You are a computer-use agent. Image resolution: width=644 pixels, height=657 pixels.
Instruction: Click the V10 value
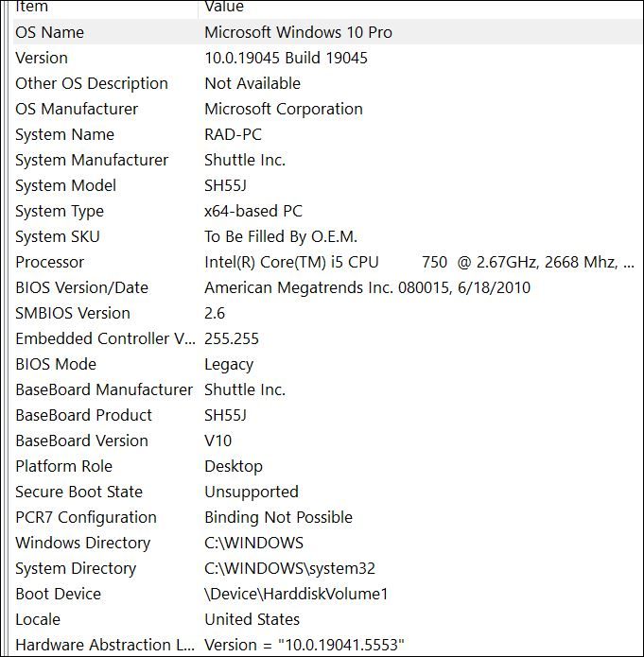click(x=218, y=441)
